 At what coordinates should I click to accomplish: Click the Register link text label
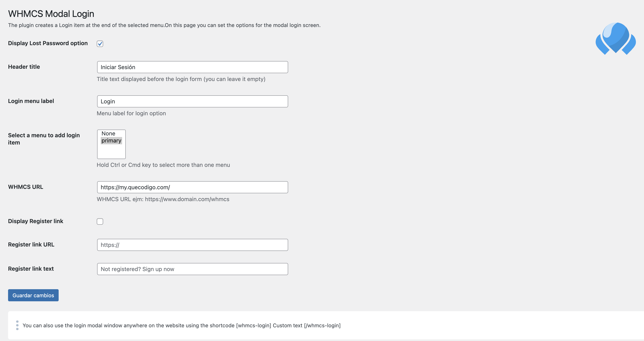[31, 269]
